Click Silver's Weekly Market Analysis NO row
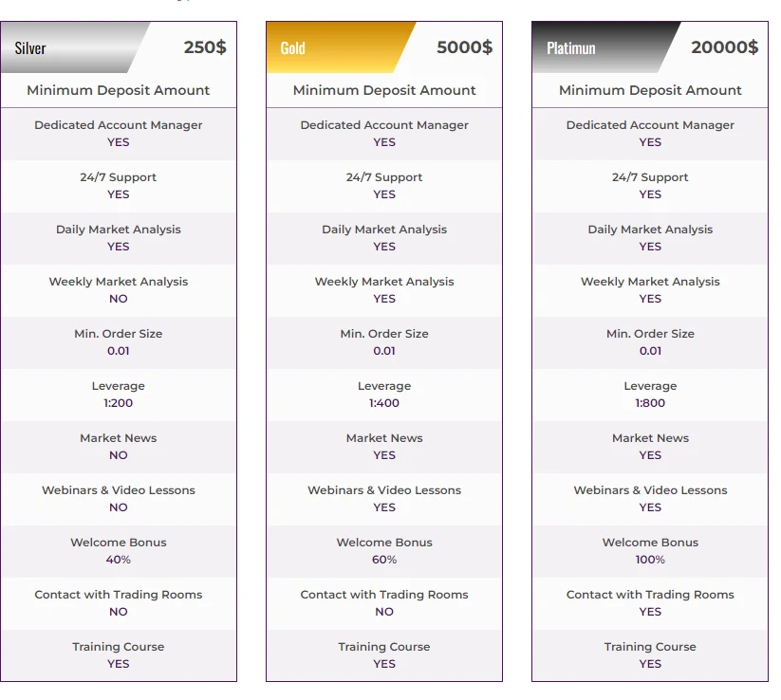The image size is (781, 700). click(x=119, y=290)
